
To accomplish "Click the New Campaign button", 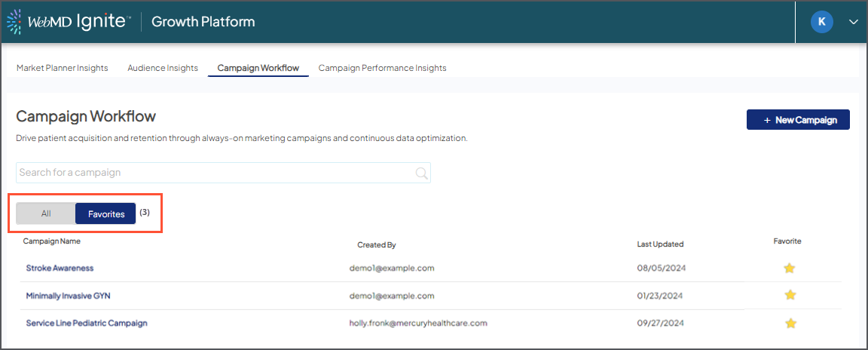I will 798,120.
